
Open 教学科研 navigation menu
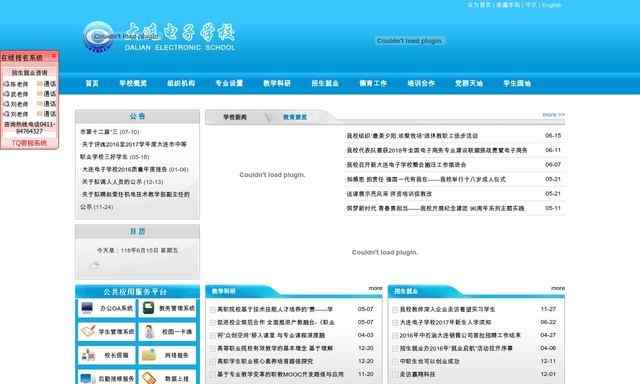tap(277, 83)
